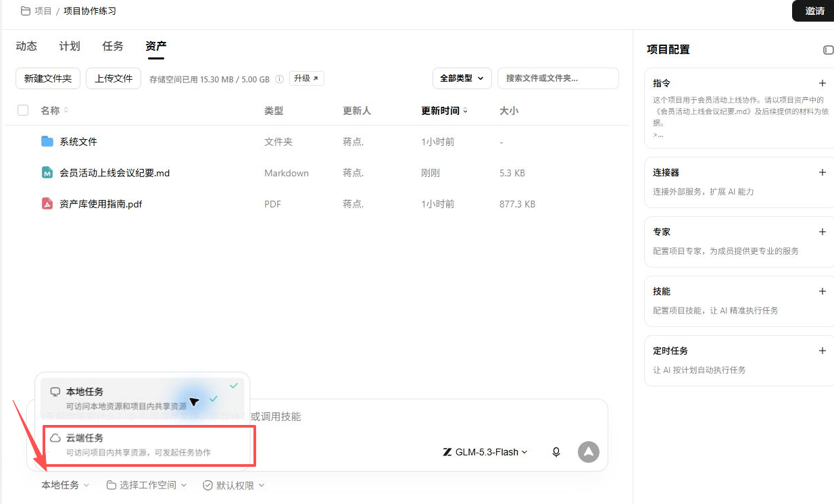Add a 连接器 using its plus icon

point(823,172)
